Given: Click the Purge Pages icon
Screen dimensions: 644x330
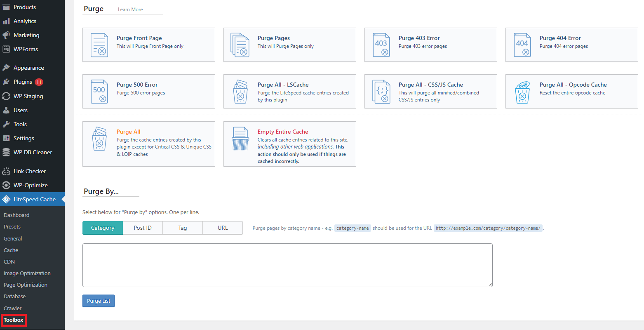Looking at the screenshot, I should point(240,45).
